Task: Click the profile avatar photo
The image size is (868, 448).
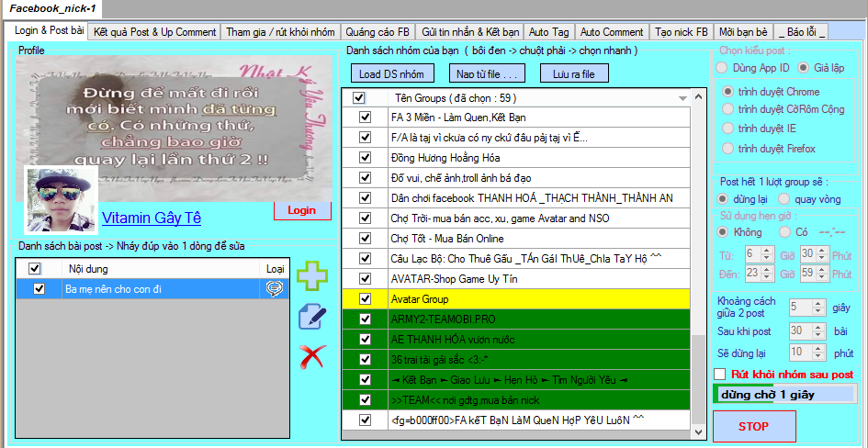Action: [62, 200]
